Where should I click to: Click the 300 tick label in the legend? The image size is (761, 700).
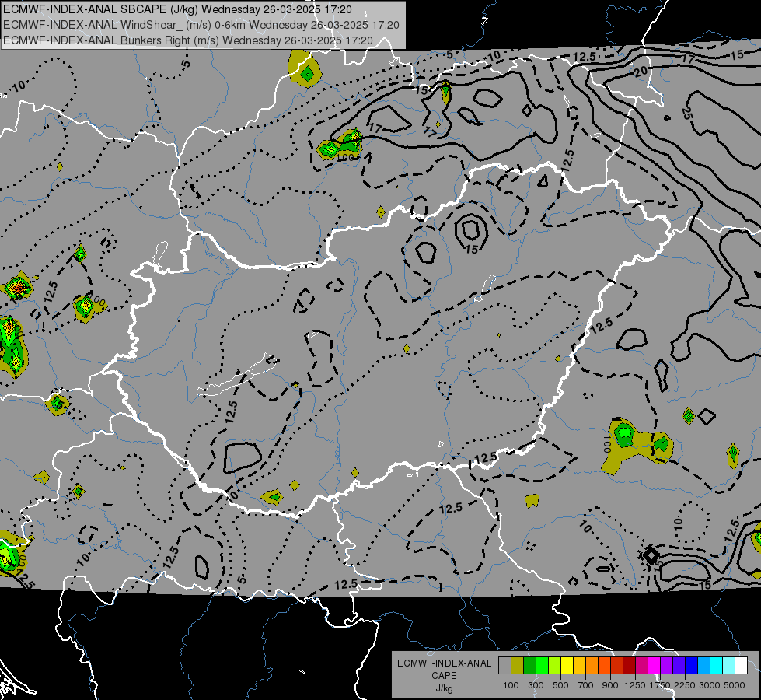click(x=536, y=685)
